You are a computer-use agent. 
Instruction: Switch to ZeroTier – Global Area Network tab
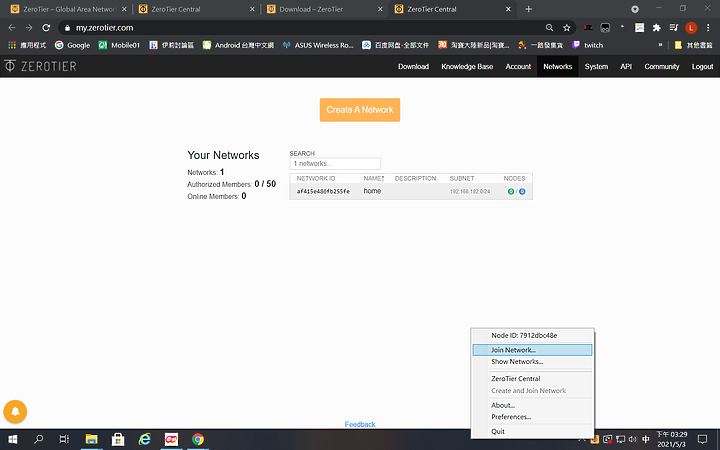pyautogui.click(x=69, y=9)
